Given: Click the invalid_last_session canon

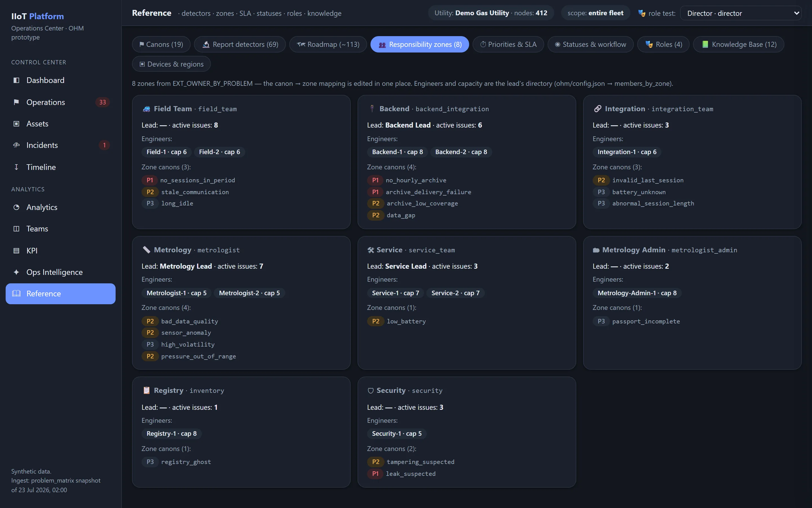Looking at the screenshot, I should (648, 180).
